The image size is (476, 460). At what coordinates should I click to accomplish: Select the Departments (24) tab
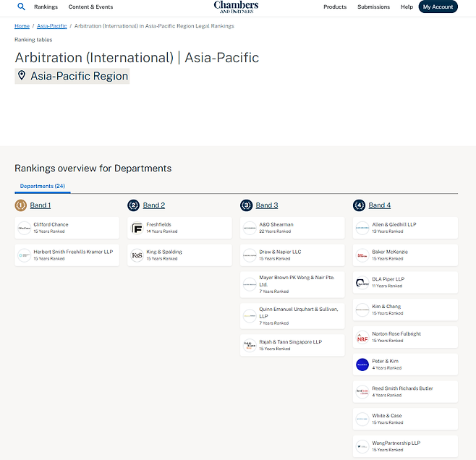pyautogui.click(x=42, y=187)
